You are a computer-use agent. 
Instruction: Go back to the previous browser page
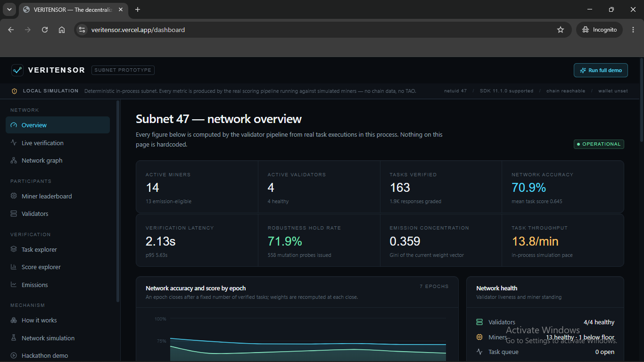click(11, 30)
